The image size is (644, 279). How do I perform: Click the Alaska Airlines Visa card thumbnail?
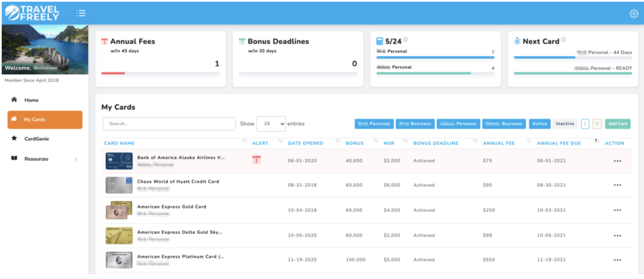pos(119,161)
